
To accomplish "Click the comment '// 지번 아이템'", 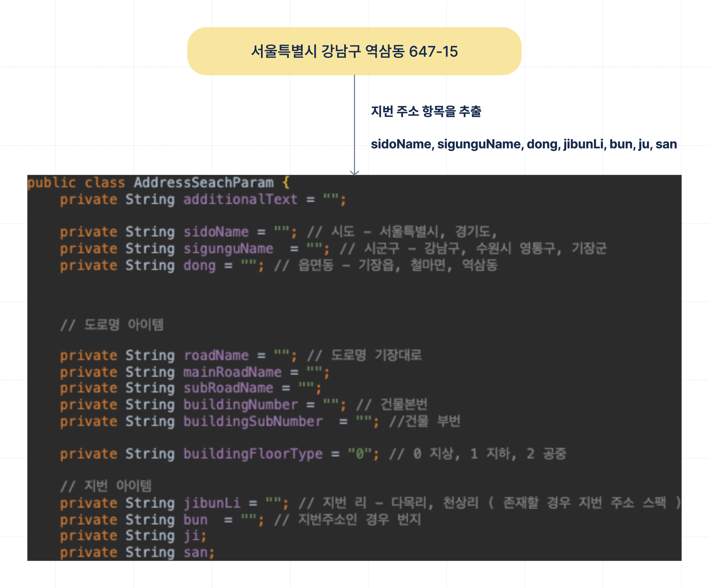I will coord(106,486).
